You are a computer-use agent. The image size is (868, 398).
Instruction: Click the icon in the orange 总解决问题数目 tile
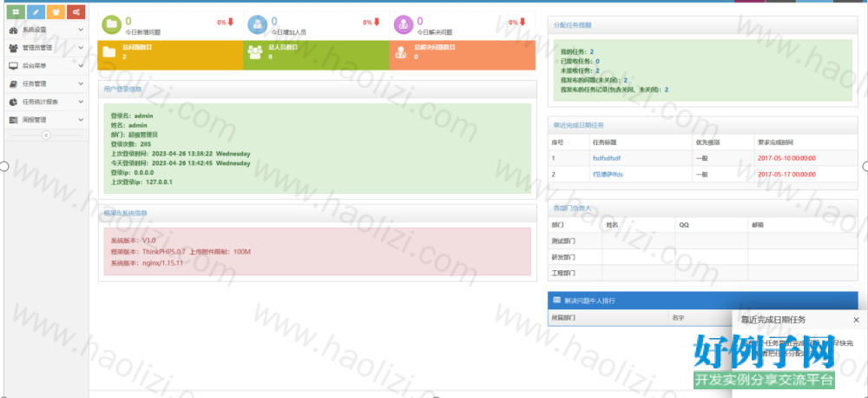coord(401,52)
